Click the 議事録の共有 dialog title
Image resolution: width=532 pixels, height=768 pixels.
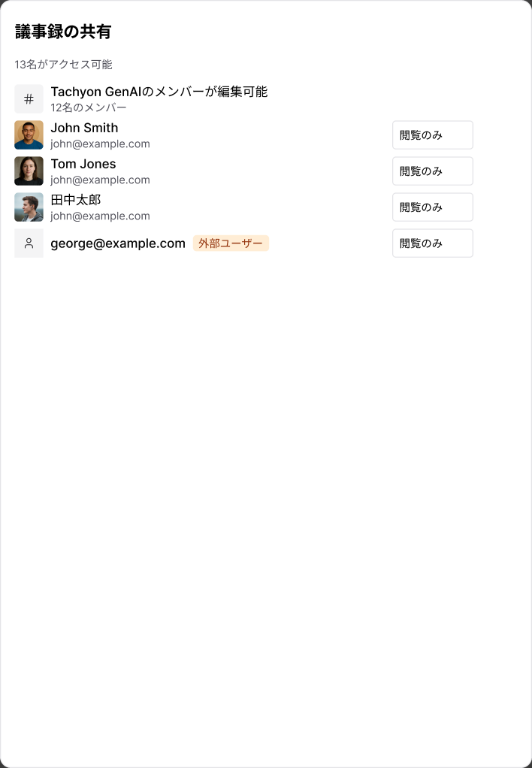pos(63,32)
